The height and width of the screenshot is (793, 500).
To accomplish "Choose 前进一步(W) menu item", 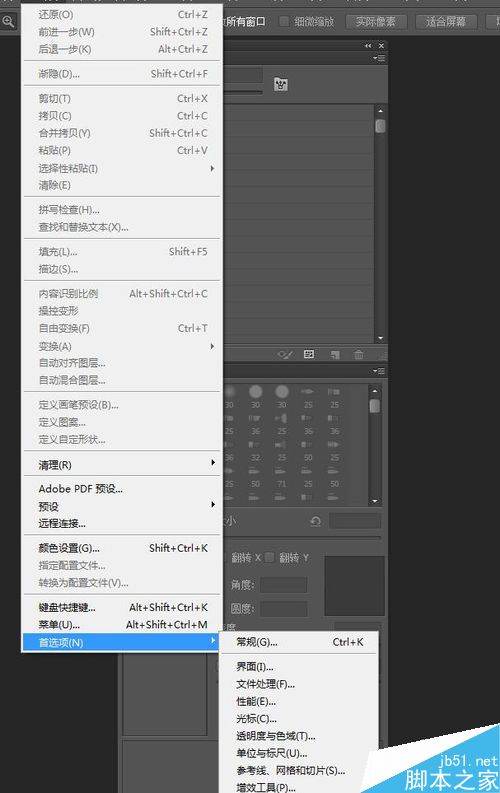I will point(122,32).
